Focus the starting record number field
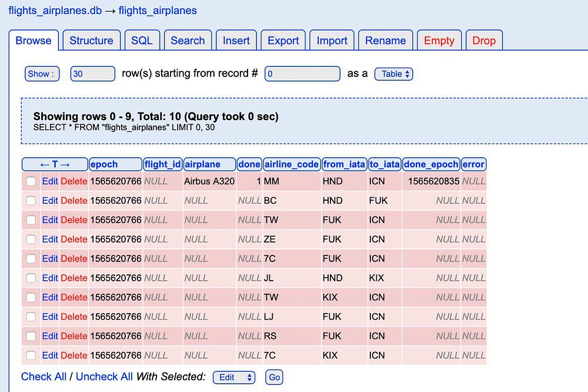The image size is (588, 392). point(302,74)
